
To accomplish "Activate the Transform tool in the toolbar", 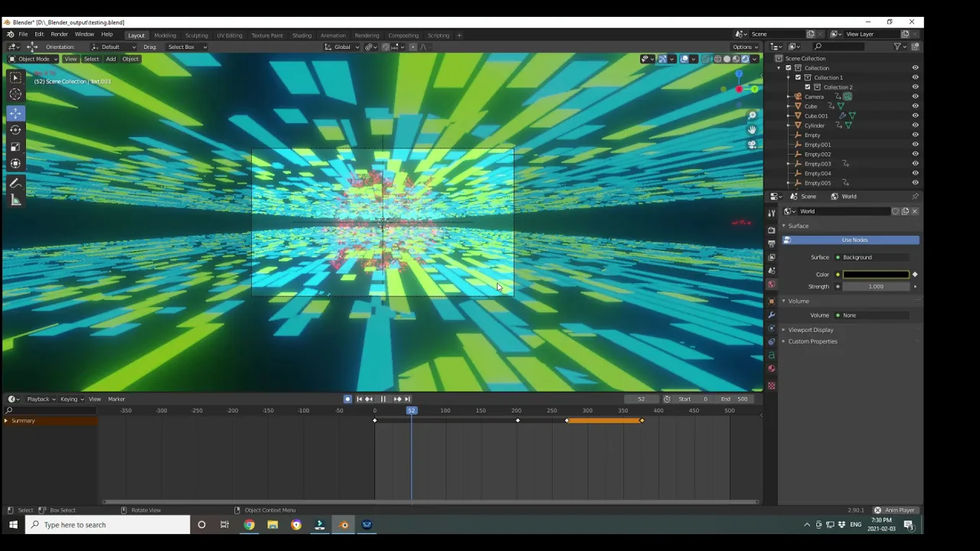I will coord(15,163).
